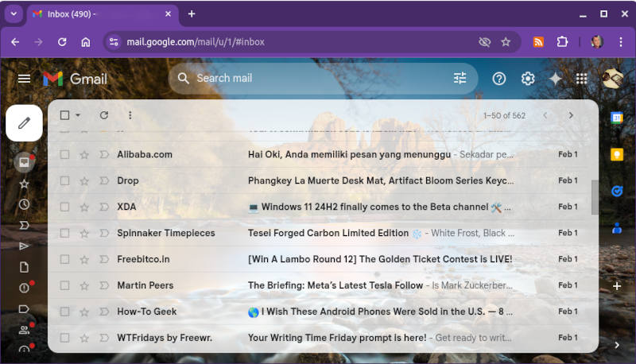The width and height of the screenshot is (636, 364).
Task: Click the message list vertical scrollbar
Action: pos(595,197)
